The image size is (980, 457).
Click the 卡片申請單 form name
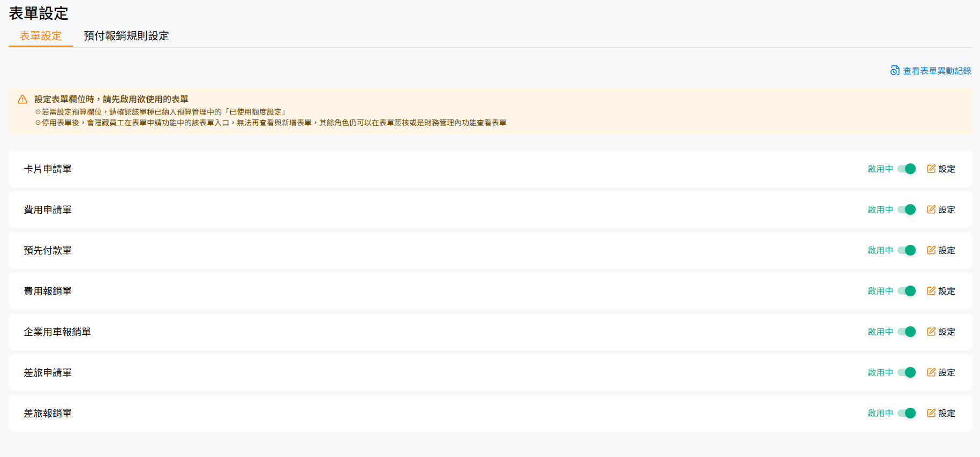point(48,169)
